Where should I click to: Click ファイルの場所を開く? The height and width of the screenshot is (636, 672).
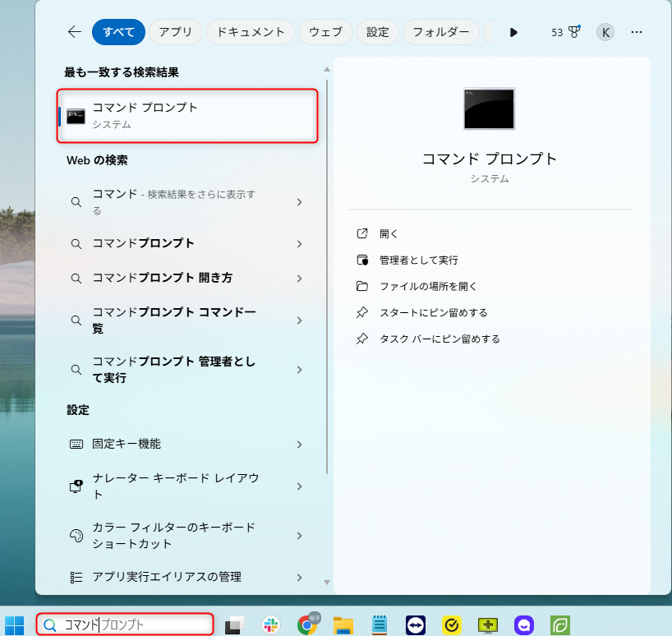[428, 286]
